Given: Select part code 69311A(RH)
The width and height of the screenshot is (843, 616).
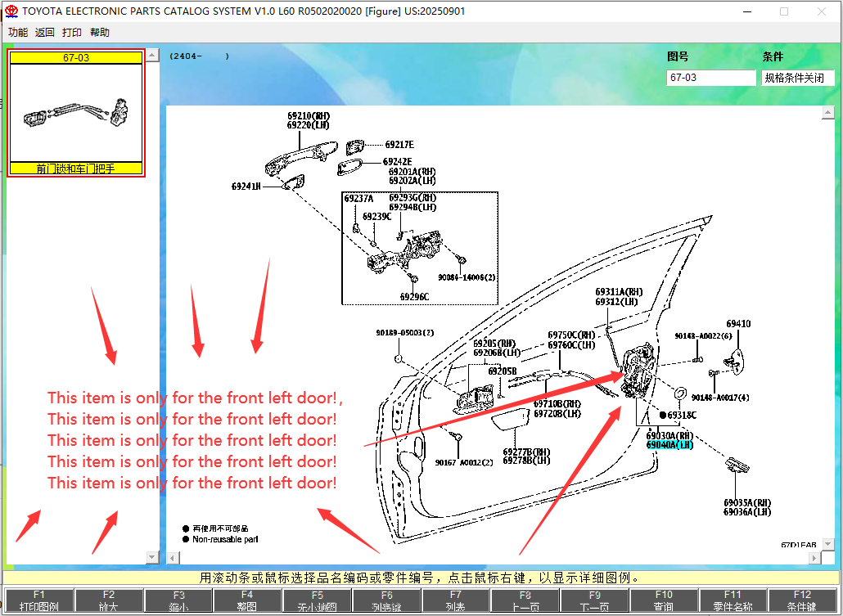Looking at the screenshot, I should tap(619, 292).
